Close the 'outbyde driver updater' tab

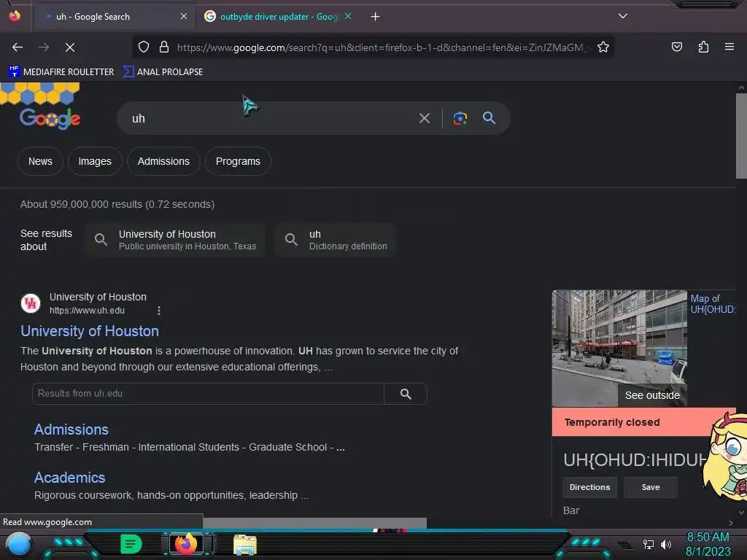348,16
